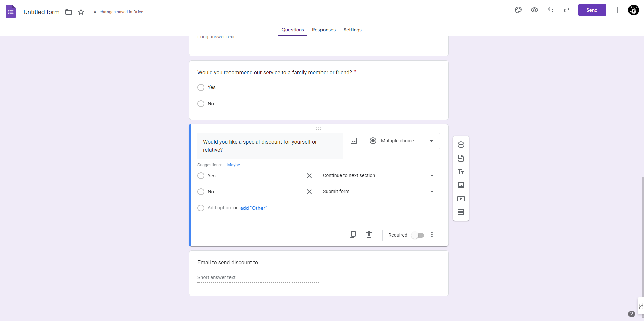This screenshot has height=321, width=644.
Task: Add a section from sidebar
Action: coord(461,212)
